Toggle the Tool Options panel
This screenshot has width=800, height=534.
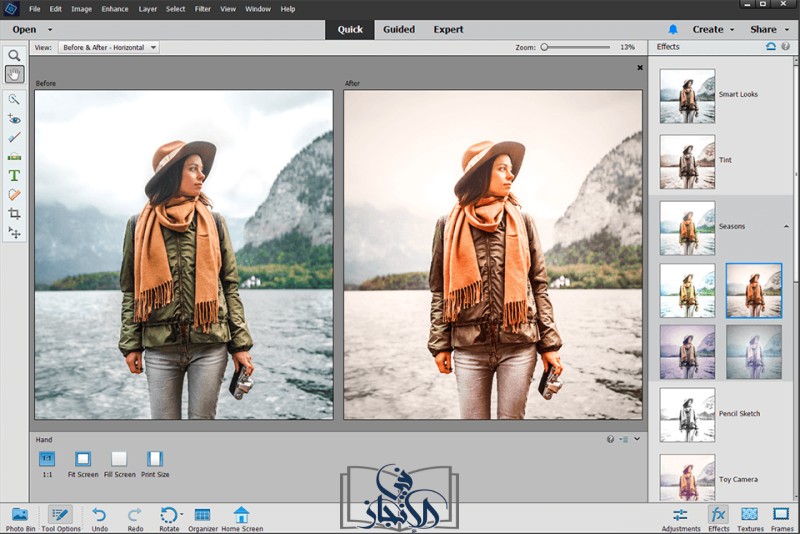pyautogui.click(x=60, y=515)
